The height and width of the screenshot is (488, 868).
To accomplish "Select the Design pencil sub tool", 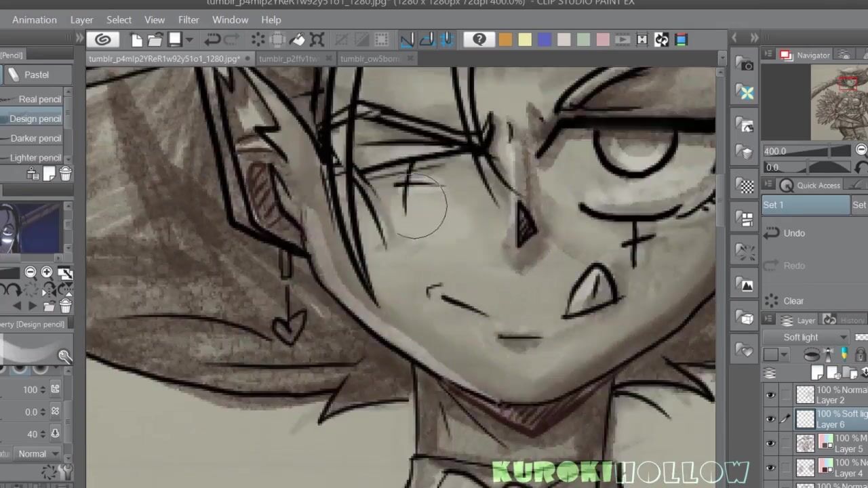I will coord(35,119).
